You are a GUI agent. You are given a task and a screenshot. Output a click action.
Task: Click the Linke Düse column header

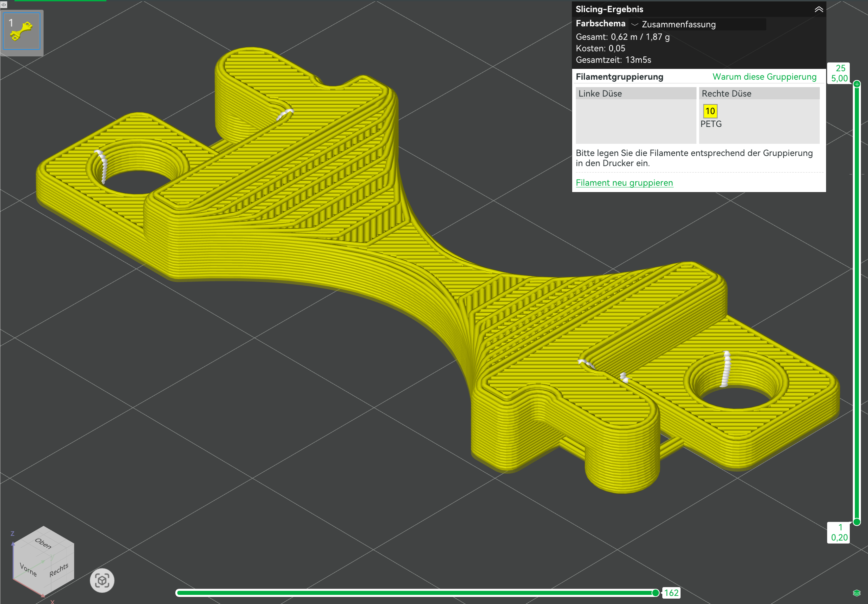coord(636,94)
